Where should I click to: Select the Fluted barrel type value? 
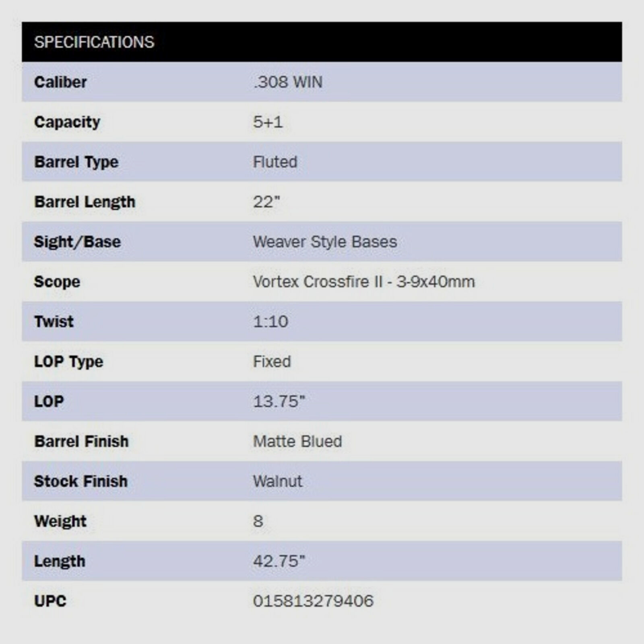coord(275,162)
